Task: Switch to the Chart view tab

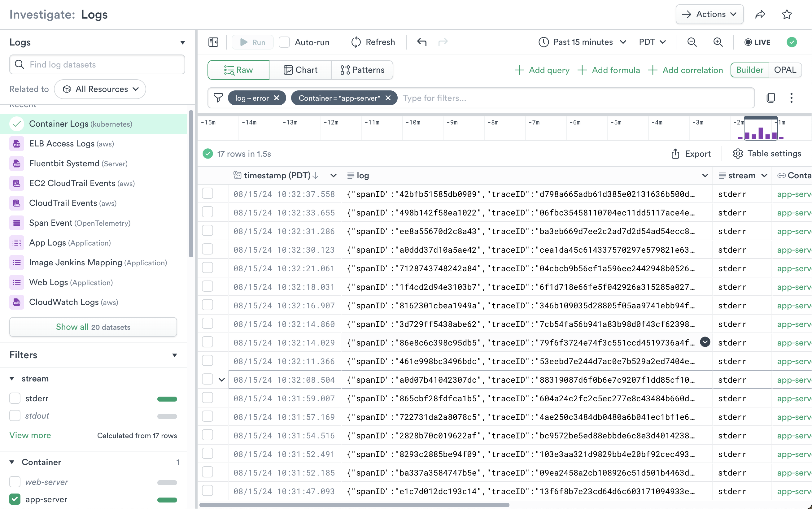Action: 300,70
